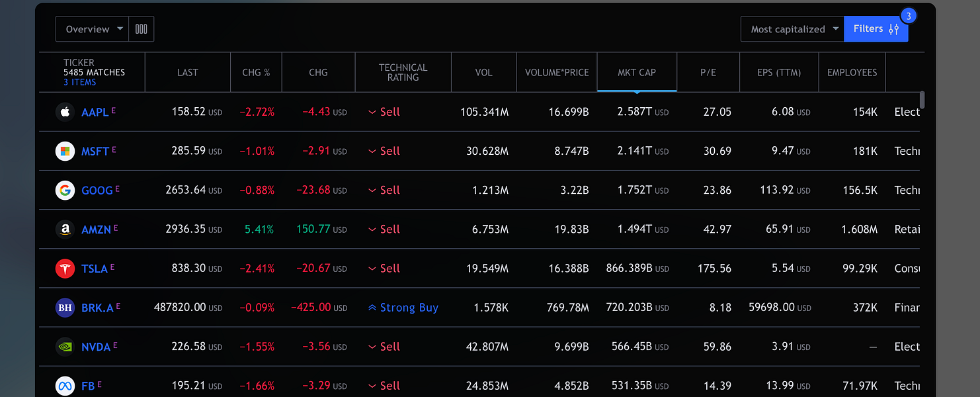The image size is (980, 397).
Task: Sort by the CHG % column header
Action: coord(257,72)
